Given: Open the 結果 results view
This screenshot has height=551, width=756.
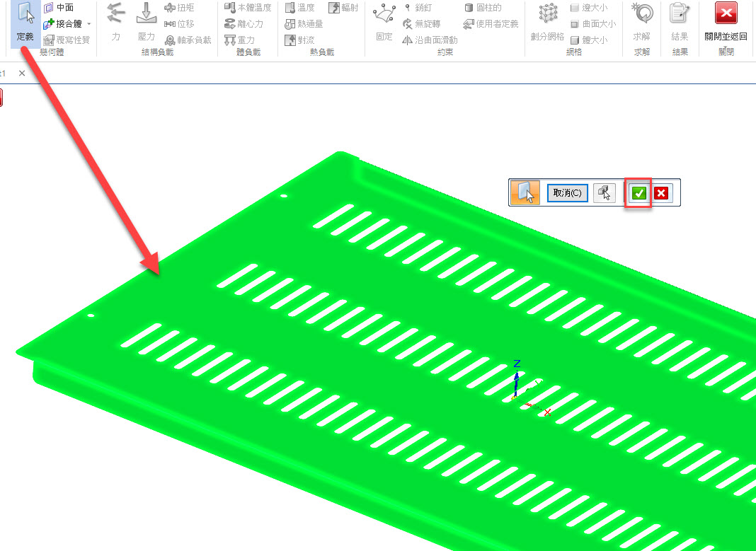Looking at the screenshot, I should [x=680, y=22].
